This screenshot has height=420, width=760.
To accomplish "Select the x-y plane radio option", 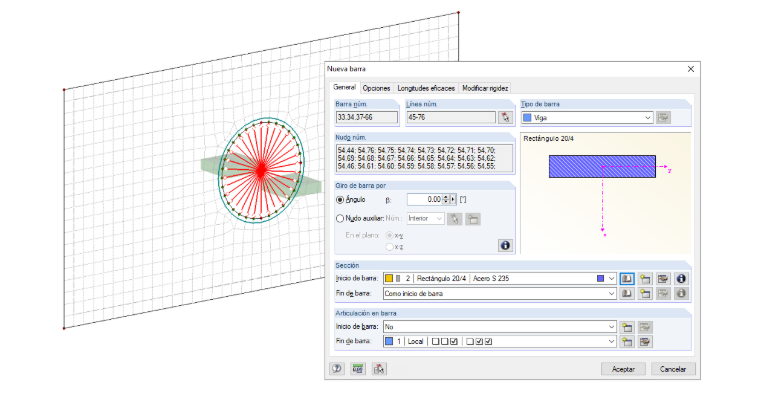I will [x=389, y=235].
